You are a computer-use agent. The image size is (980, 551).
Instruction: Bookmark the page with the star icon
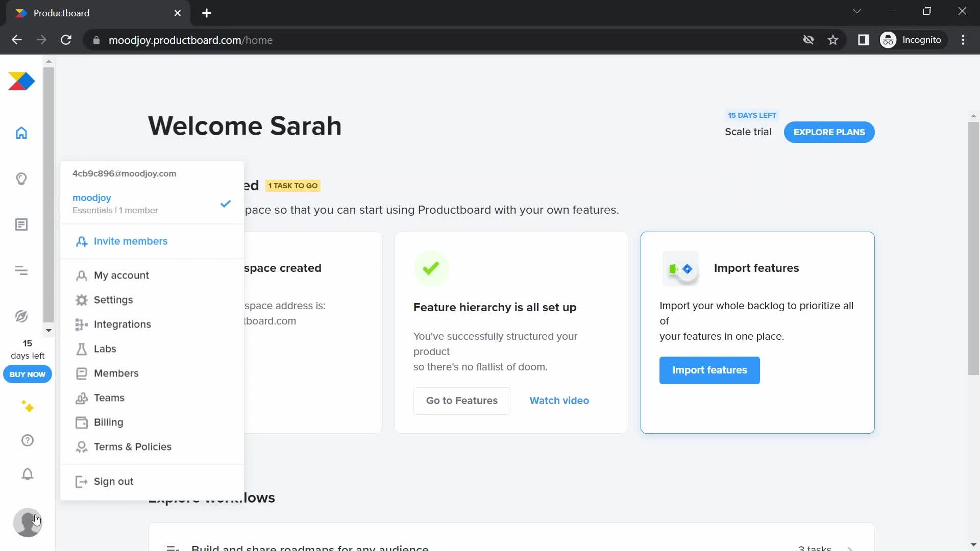click(x=833, y=40)
